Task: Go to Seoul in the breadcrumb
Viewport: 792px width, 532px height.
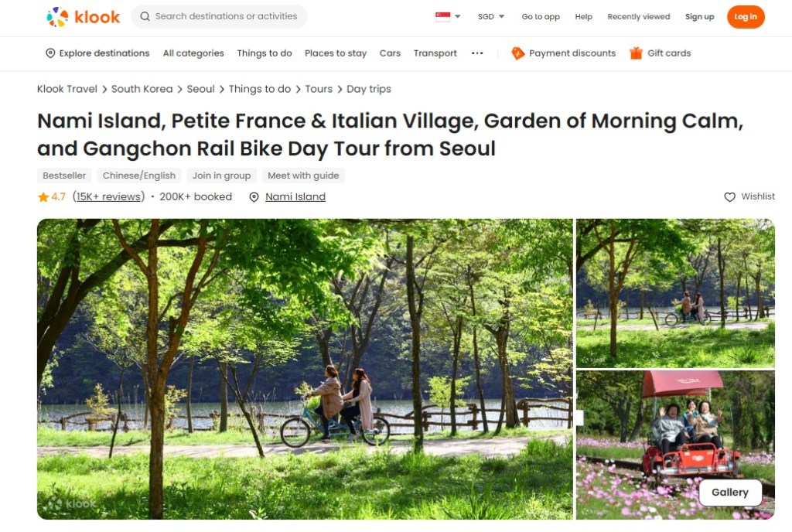Action: click(200, 89)
